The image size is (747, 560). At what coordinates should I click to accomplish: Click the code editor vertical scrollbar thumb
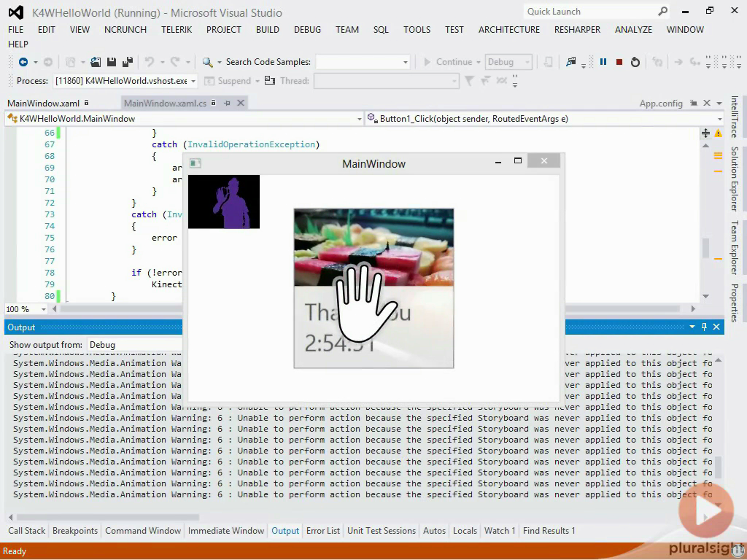(x=705, y=248)
